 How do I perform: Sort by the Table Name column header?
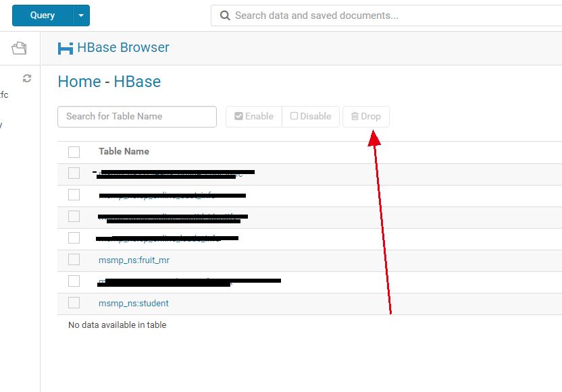[x=124, y=151]
